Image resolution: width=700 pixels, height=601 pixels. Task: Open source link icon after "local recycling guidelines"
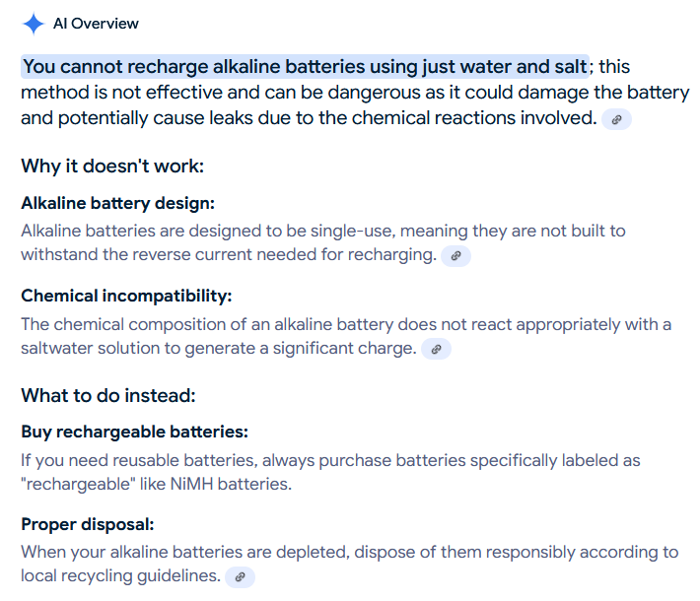240,576
